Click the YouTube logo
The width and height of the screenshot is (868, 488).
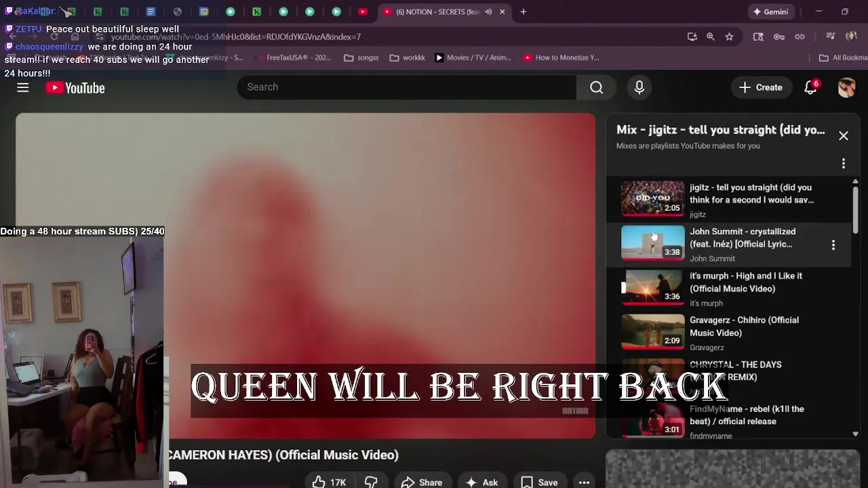pyautogui.click(x=75, y=88)
